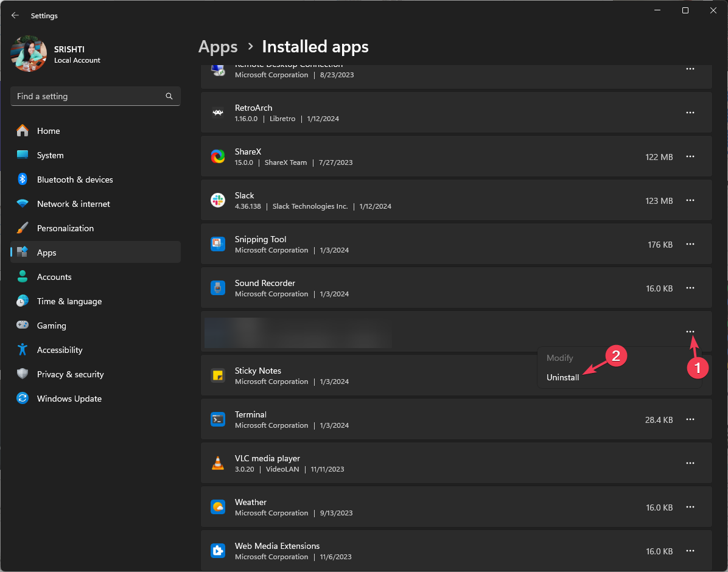
Task: Click the Sticky Notes app icon
Action: pyautogui.click(x=218, y=375)
